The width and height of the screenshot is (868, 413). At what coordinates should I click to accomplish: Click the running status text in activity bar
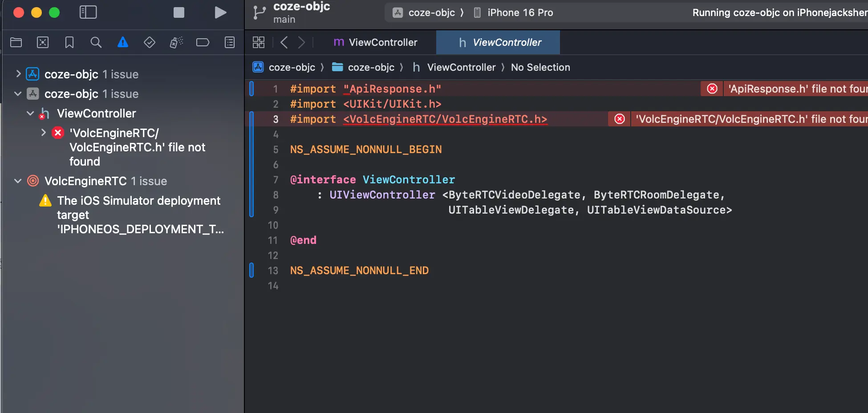(x=780, y=12)
